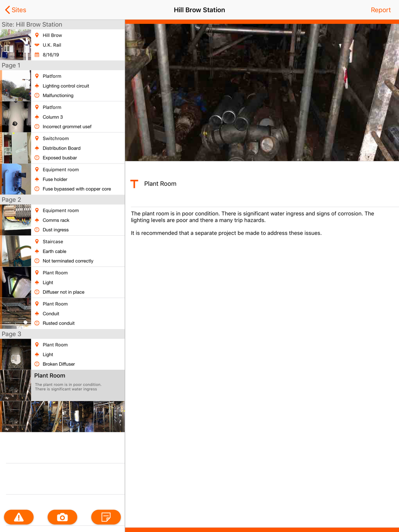Image resolution: width=399 pixels, height=532 pixels.
Task: Open the large Plant Room photo
Action: pyautogui.click(x=262, y=93)
